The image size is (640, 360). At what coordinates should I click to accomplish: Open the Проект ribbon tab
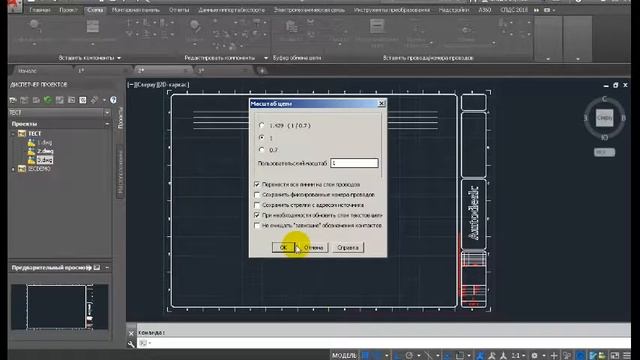coord(68,10)
